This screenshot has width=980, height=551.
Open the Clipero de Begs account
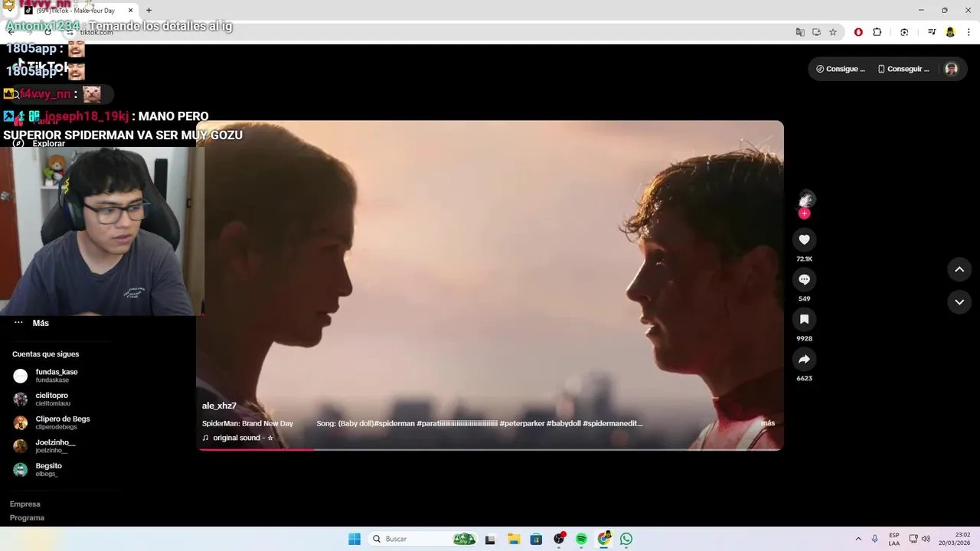[x=61, y=422]
